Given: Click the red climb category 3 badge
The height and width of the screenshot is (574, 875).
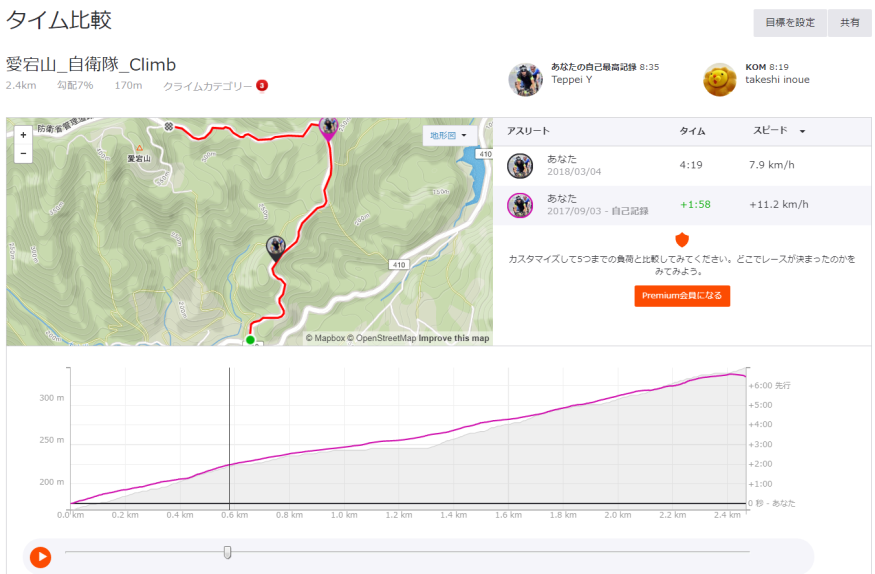Looking at the screenshot, I should tap(262, 85).
